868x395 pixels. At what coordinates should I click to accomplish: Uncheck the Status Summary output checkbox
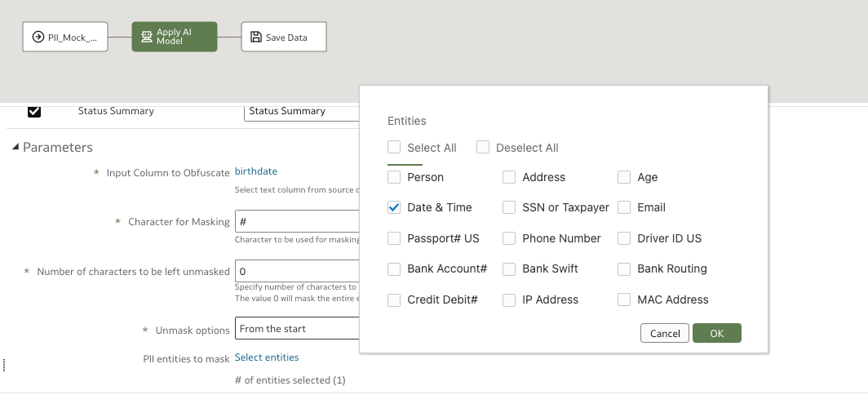click(34, 111)
